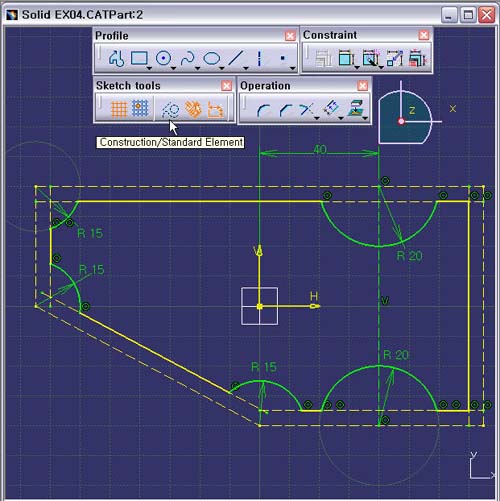
Task: Choose the Circle tool
Action: tap(163, 59)
